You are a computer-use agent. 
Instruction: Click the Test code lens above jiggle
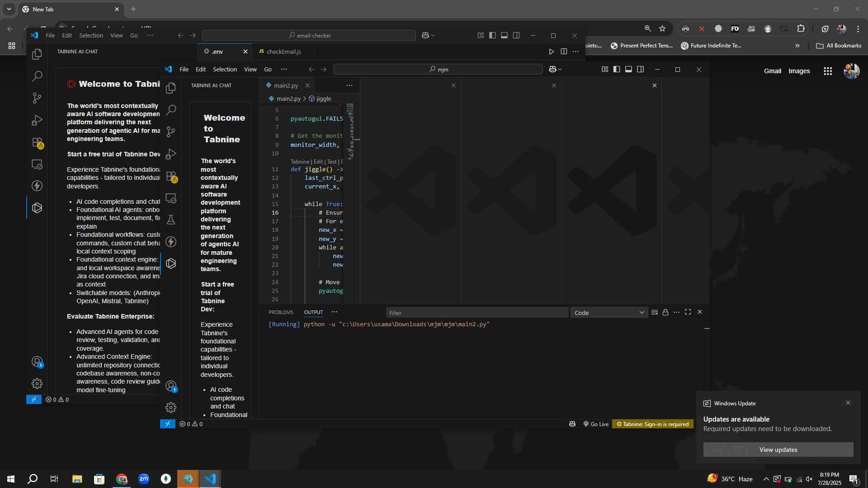click(x=332, y=161)
